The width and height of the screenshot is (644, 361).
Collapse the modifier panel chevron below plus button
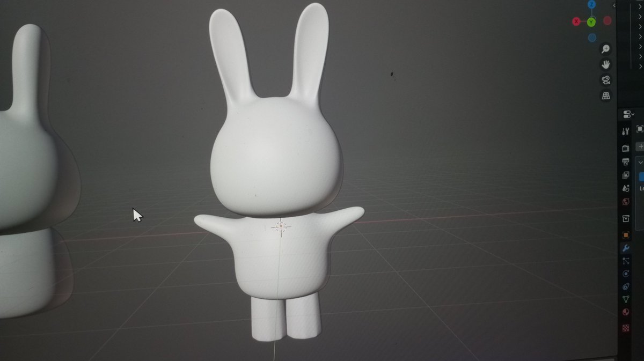point(640,163)
